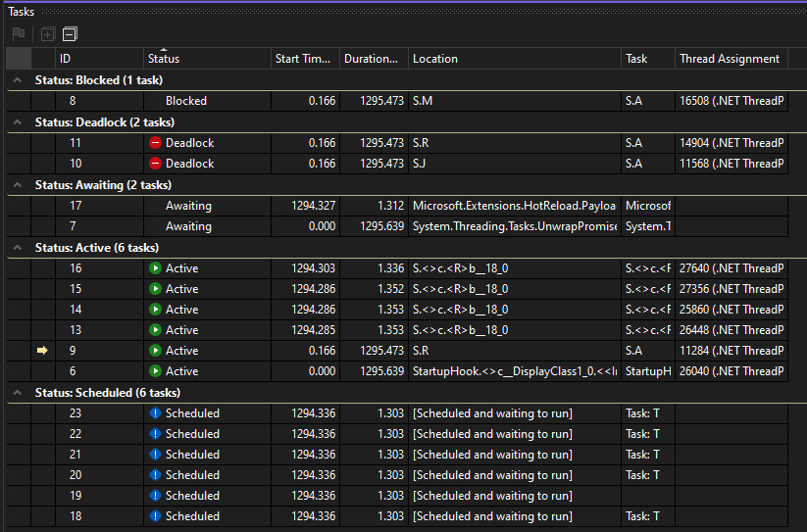Image resolution: width=807 pixels, height=532 pixels.
Task: Sort by Thread Assignment column header
Action: click(x=731, y=59)
